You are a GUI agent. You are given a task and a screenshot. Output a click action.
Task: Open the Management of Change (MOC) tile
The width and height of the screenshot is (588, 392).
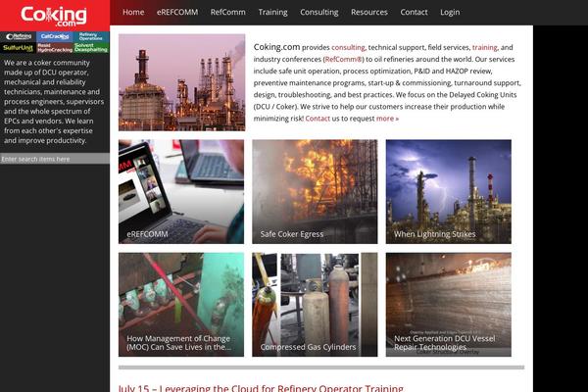pos(181,305)
